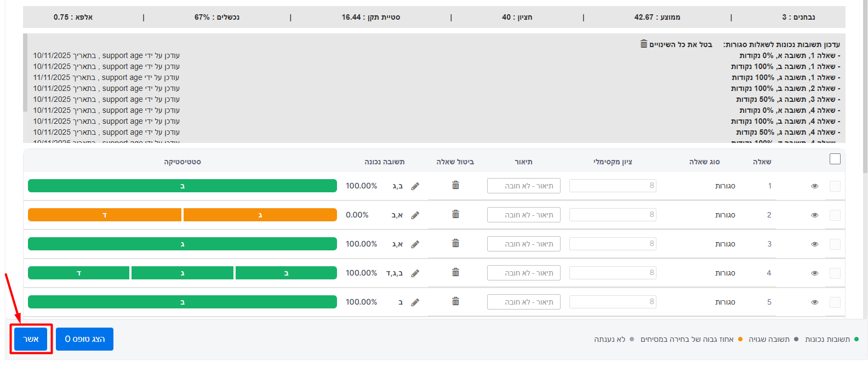Click the green ב statistics bar of question 5
The height and width of the screenshot is (378, 868).
182,302
